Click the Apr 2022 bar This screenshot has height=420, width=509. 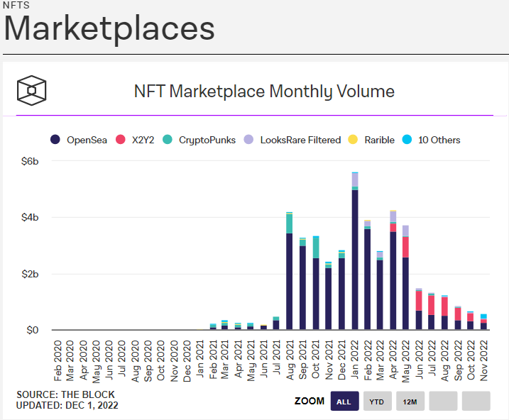(393, 270)
